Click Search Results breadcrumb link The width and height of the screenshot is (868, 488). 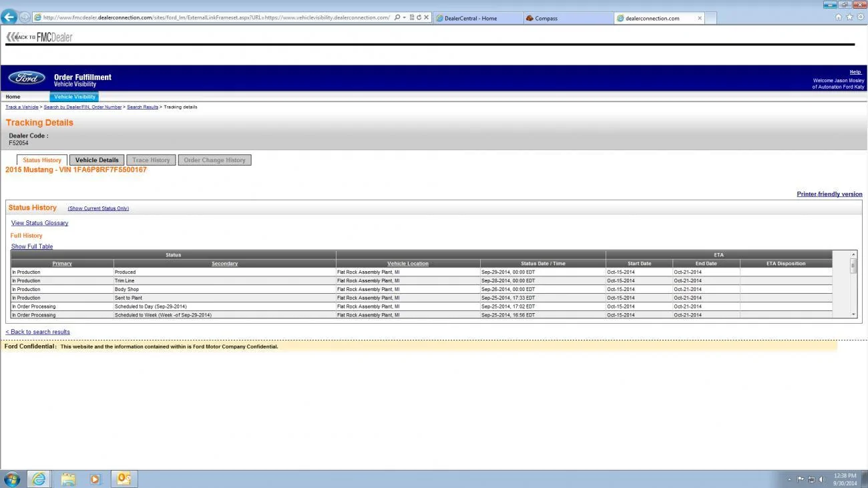click(x=143, y=107)
